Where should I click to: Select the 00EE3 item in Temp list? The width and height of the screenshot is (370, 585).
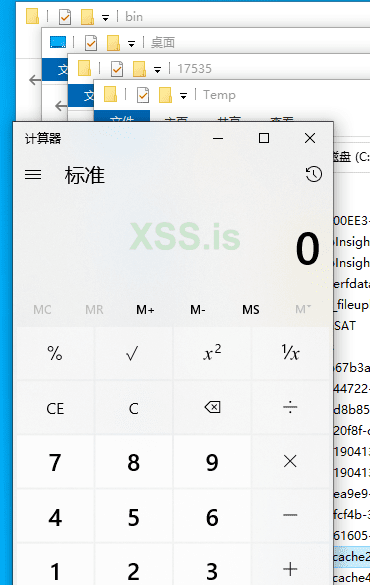(x=351, y=221)
